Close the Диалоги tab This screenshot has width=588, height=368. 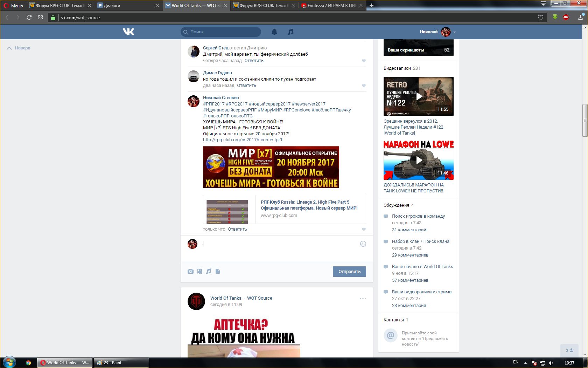157,5
